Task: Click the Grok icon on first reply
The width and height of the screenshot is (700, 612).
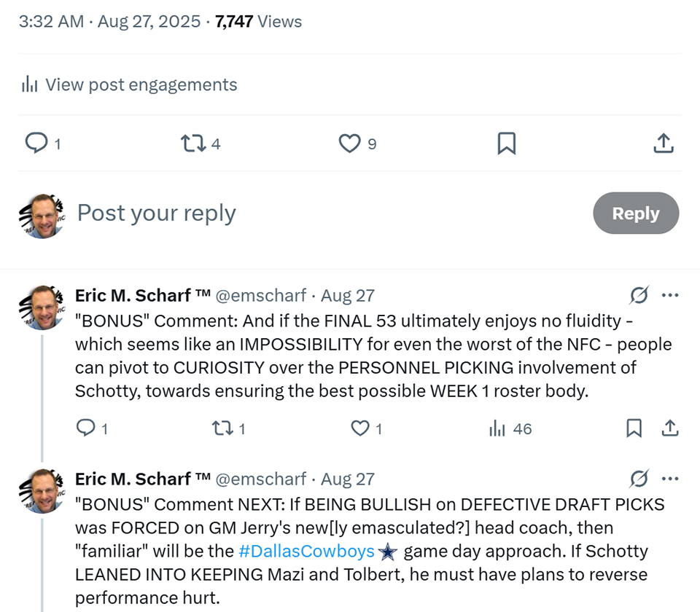Action: point(639,295)
